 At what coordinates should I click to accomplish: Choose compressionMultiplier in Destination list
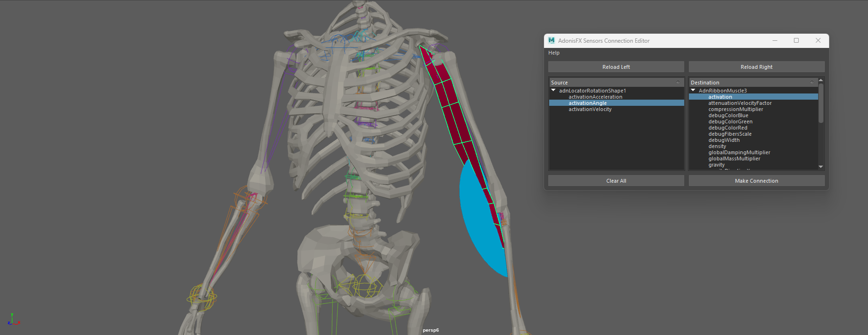tap(735, 109)
